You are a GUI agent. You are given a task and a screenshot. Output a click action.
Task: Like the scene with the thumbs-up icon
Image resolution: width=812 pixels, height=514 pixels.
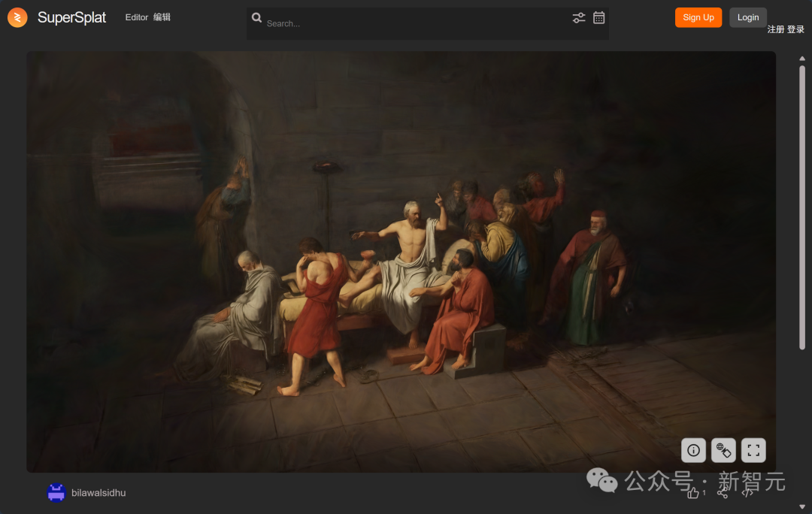pyautogui.click(x=693, y=493)
